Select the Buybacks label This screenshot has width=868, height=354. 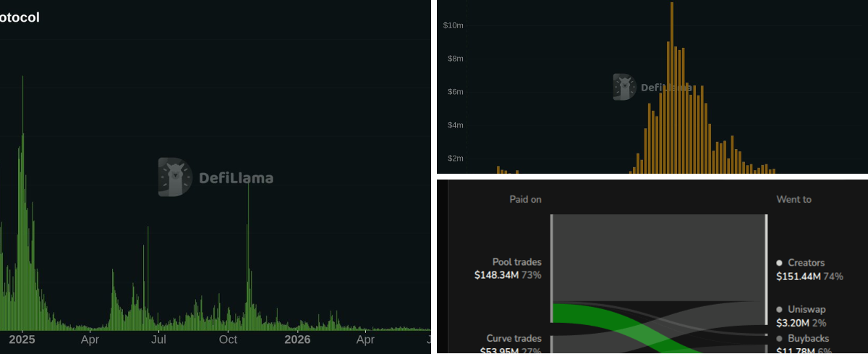808,339
